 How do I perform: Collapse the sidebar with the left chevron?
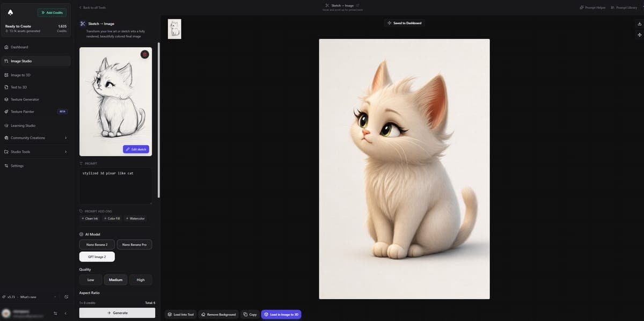click(x=65, y=313)
